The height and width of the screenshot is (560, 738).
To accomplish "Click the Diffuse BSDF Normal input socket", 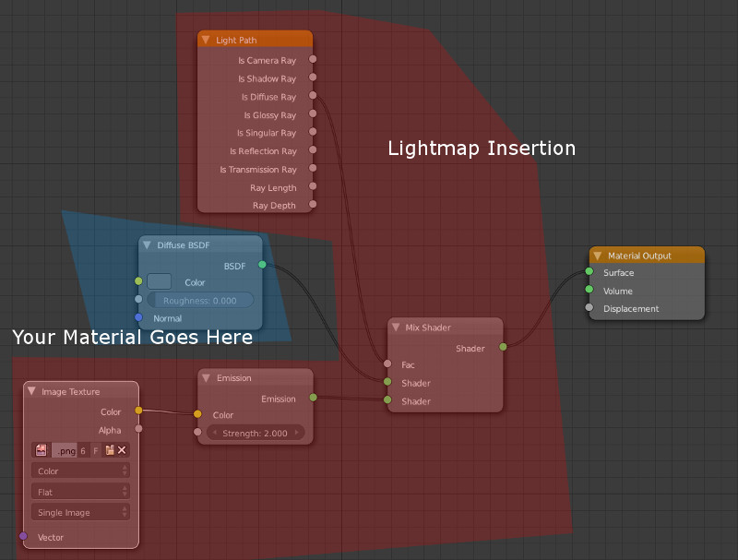I will point(138,317).
